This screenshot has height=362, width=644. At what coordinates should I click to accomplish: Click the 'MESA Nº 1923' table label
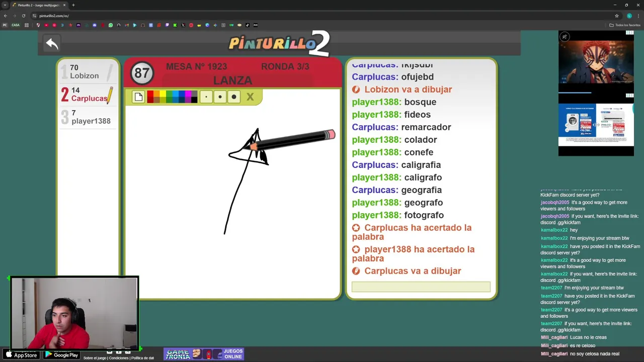(x=196, y=66)
